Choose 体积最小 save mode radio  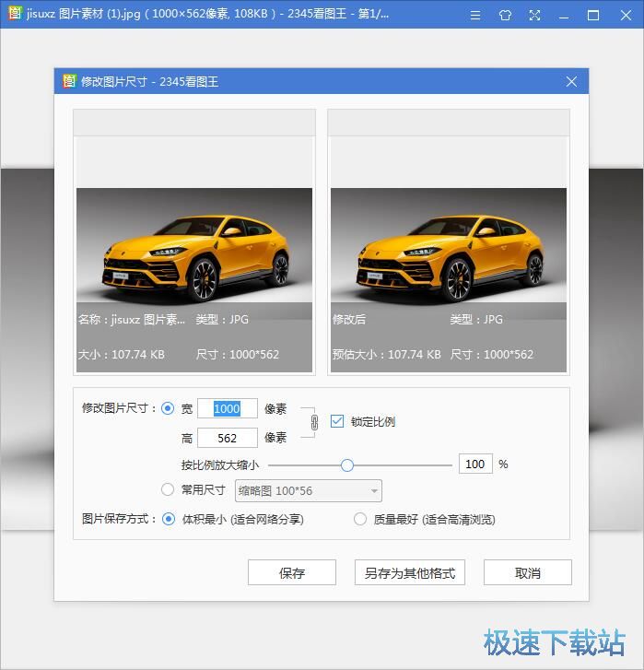pos(169,519)
